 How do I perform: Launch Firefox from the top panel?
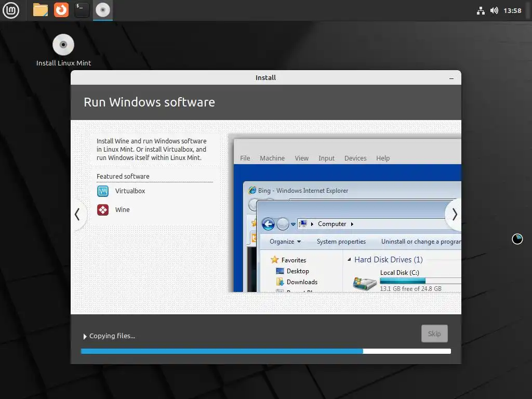pyautogui.click(x=61, y=10)
